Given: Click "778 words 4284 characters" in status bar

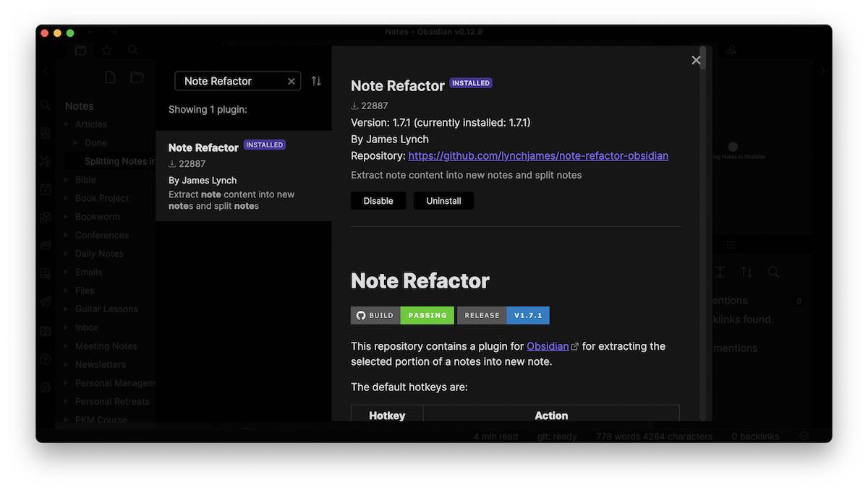Looking at the screenshot, I should (654, 437).
